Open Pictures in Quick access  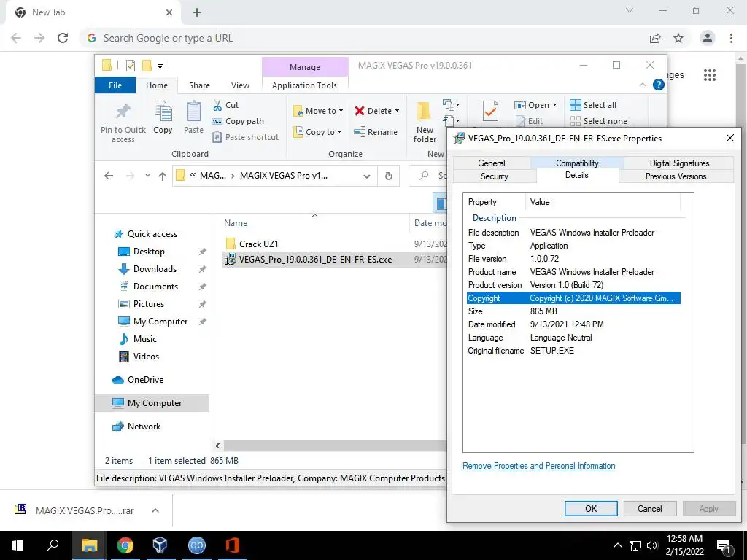(148, 304)
